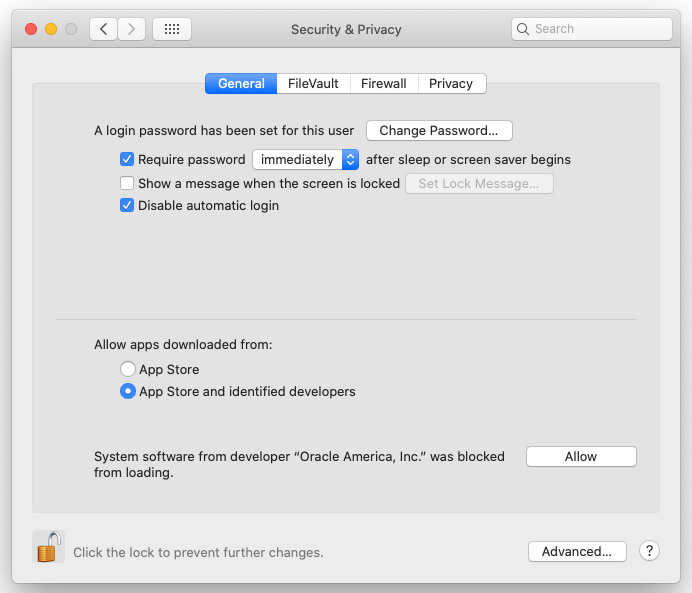The height and width of the screenshot is (593, 692).
Task: Enable Show a message when screen locked
Action: (127, 183)
